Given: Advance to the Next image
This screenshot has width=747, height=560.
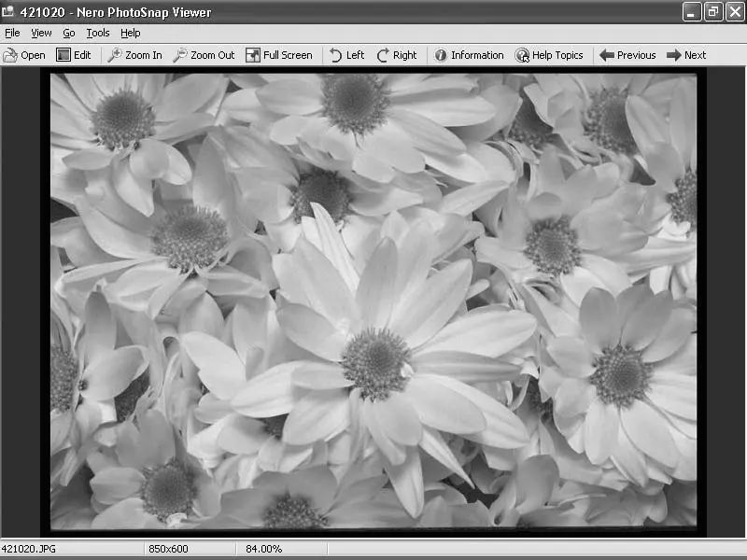Looking at the screenshot, I should [x=686, y=55].
